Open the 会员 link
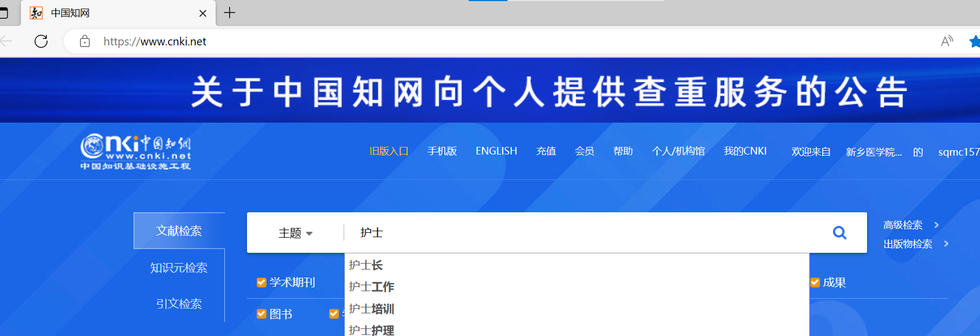The image size is (980, 336). (584, 151)
